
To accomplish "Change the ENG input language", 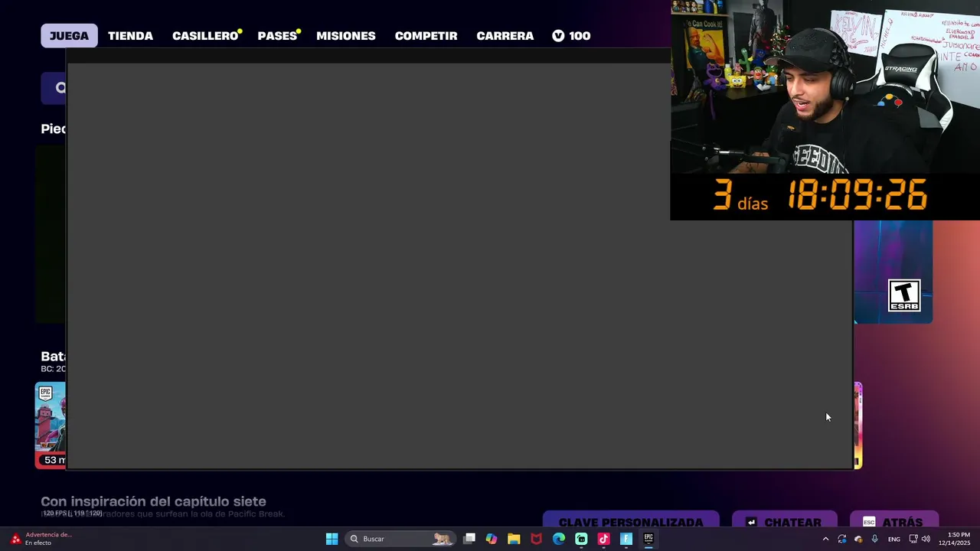I will click(x=893, y=539).
